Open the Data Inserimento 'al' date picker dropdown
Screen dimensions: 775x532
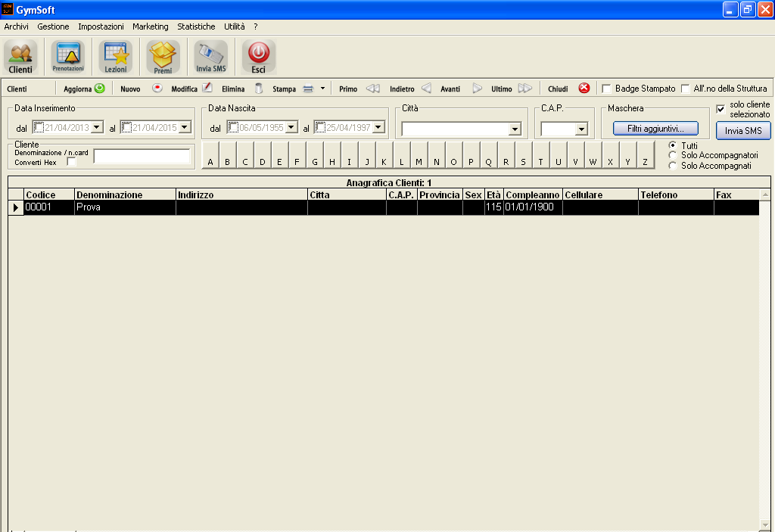click(185, 128)
